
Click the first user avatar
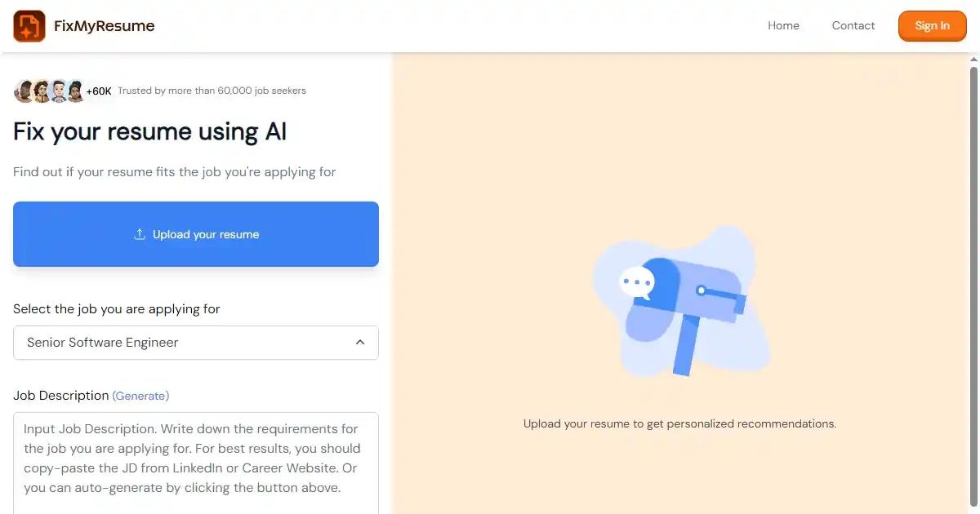tap(24, 91)
